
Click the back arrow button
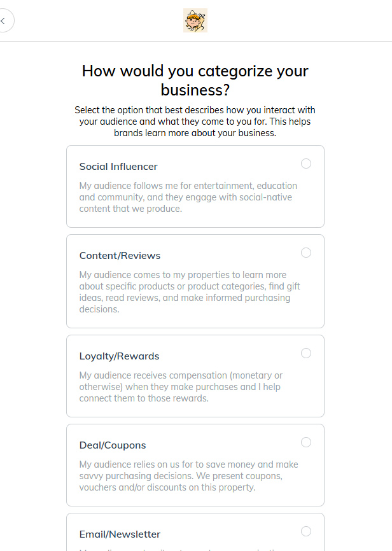click(x=4, y=21)
